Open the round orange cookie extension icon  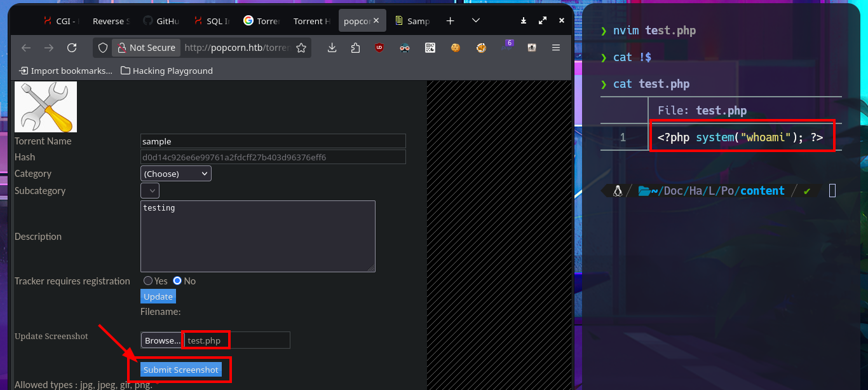tap(481, 48)
